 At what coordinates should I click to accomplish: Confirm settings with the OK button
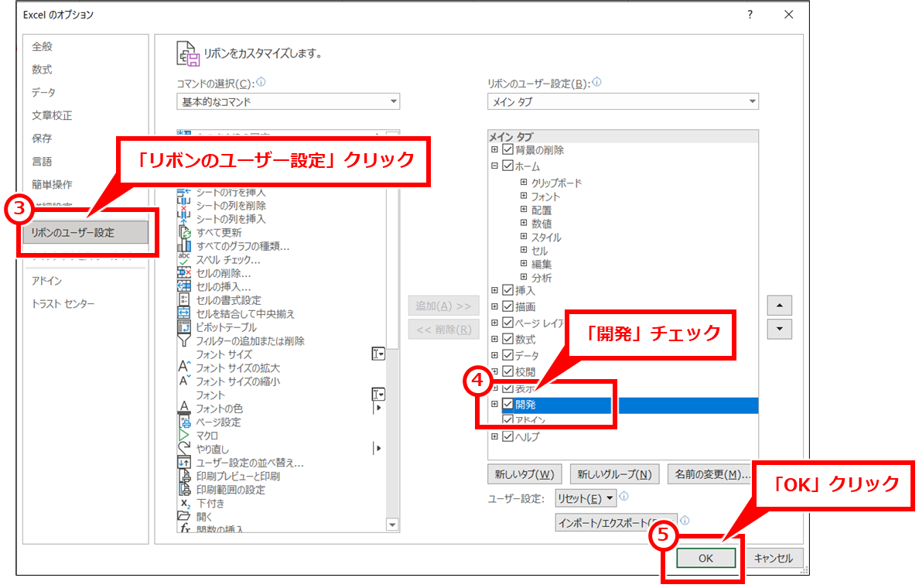click(x=704, y=558)
